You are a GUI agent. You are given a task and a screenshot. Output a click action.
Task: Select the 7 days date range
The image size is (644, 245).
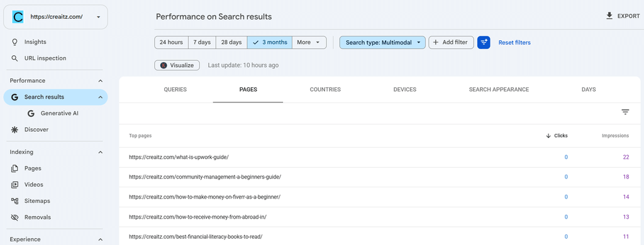[x=202, y=42]
